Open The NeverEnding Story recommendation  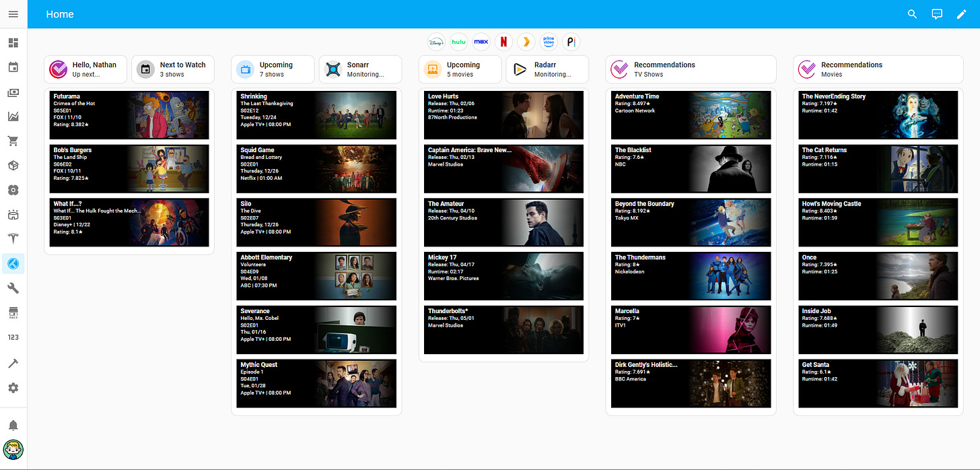(x=878, y=115)
